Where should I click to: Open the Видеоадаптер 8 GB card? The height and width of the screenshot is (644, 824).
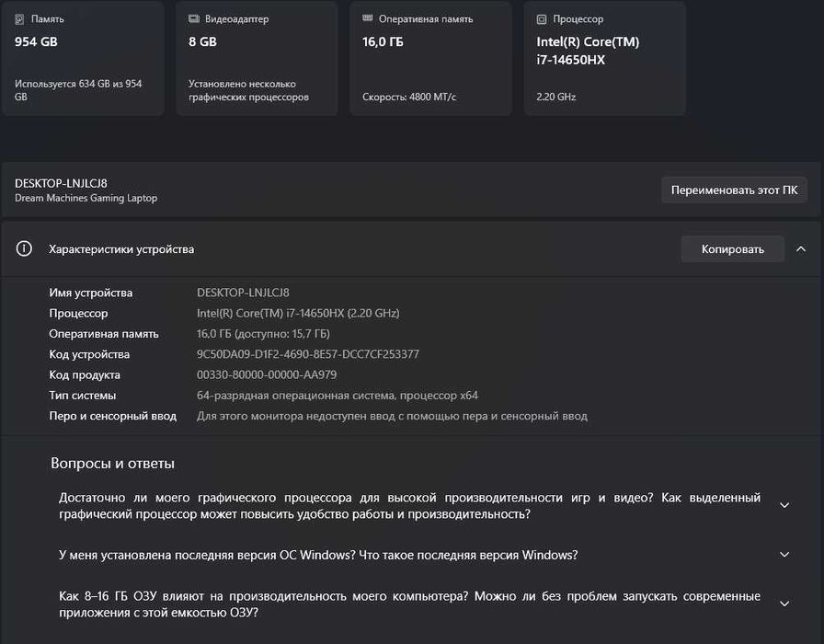(257, 58)
